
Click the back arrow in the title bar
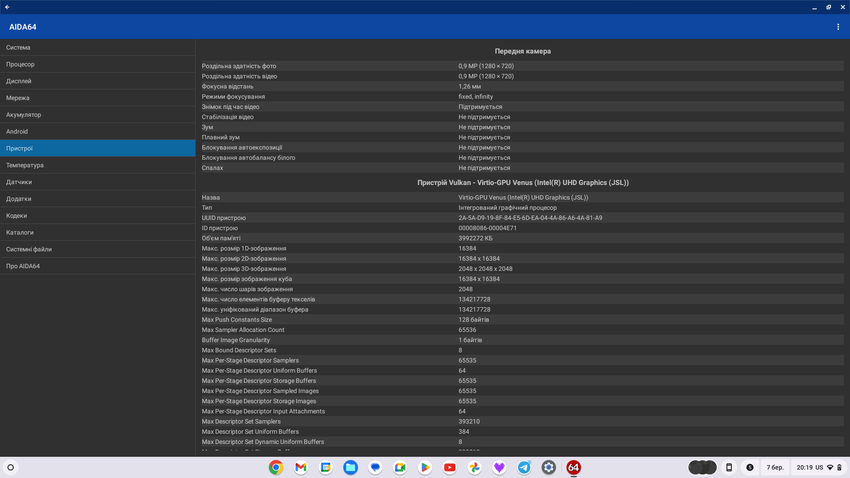click(x=7, y=7)
